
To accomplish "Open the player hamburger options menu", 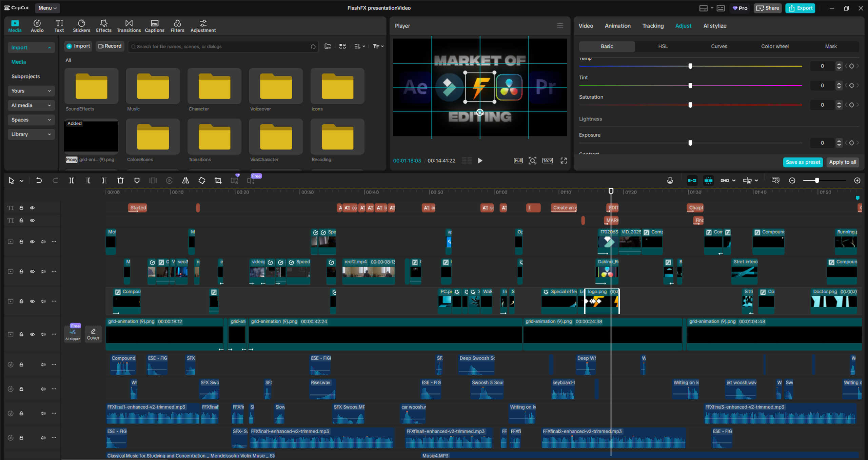I will (560, 26).
